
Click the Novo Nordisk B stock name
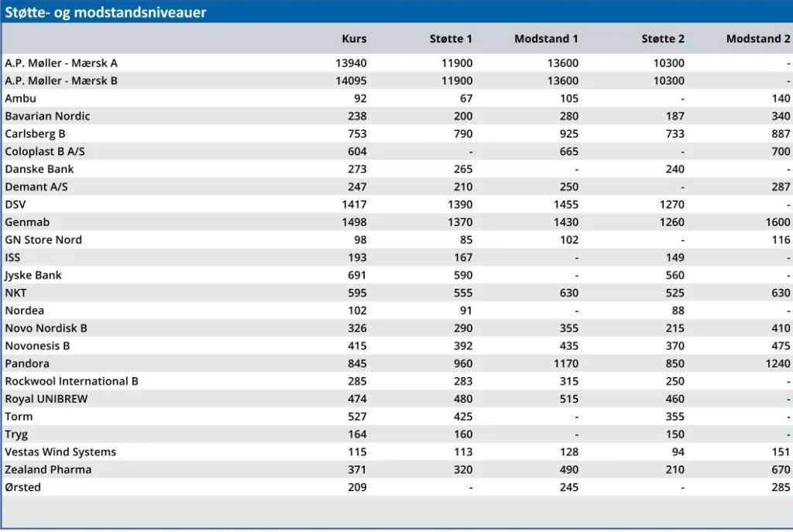pyautogui.click(x=46, y=328)
